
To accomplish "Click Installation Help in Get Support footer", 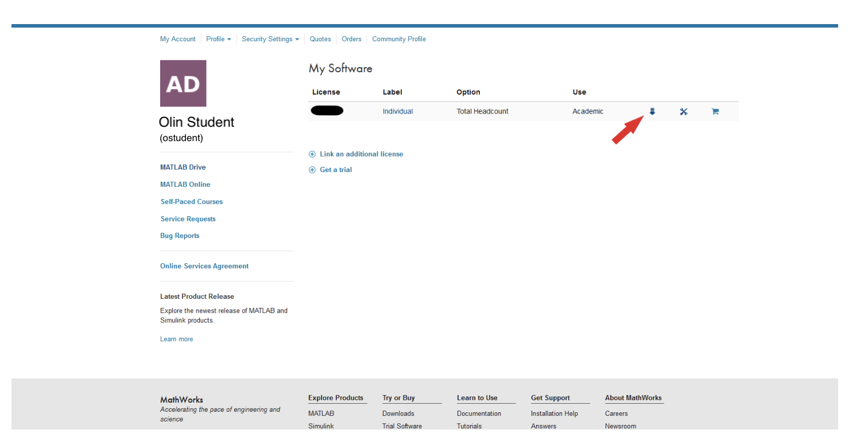I will pyautogui.click(x=555, y=413).
